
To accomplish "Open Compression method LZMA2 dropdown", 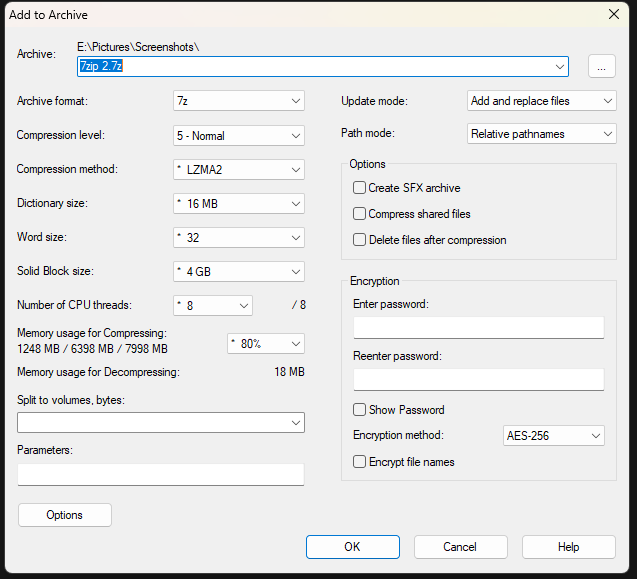I will click(238, 170).
